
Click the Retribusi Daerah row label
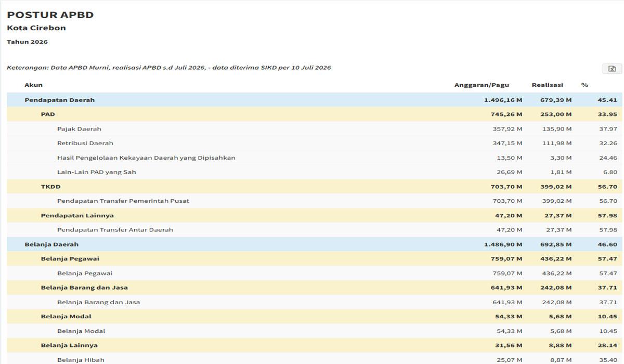[x=85, y=143]
